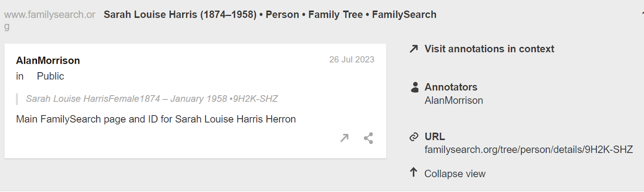Screen dimensions: 644x192
Task: Click the arrow icon beside Visit annotations in context
Action: tap(414, 49)
